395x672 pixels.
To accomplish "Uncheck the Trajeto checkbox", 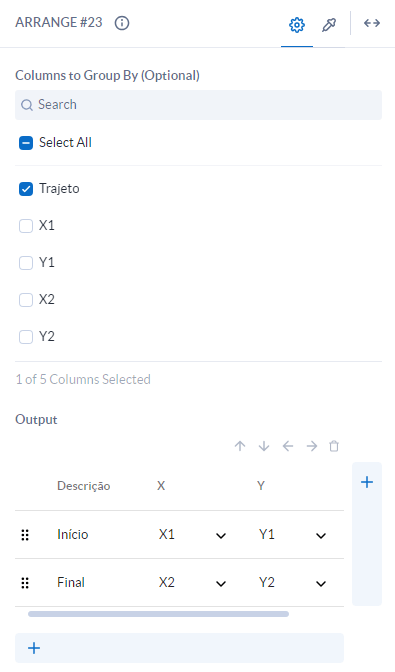I will (x=26, y=189).
